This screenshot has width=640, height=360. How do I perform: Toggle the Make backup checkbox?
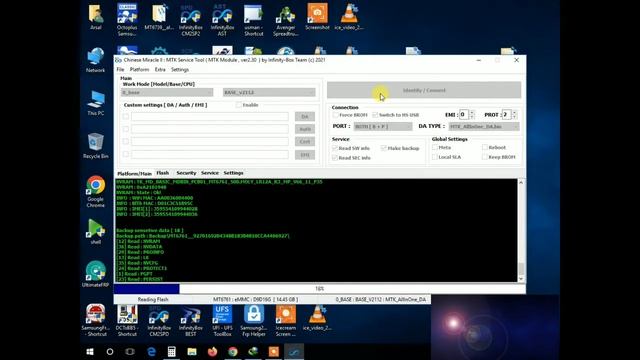point(384,148)
